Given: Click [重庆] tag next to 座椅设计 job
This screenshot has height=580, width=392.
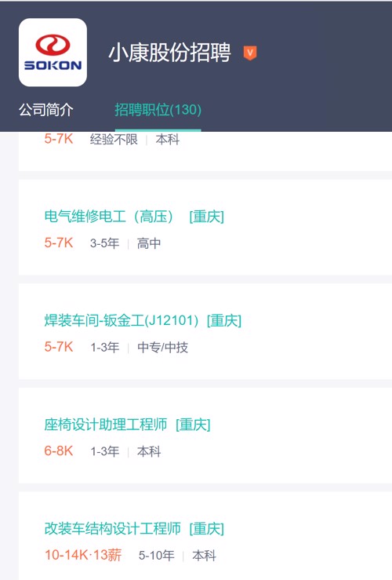Looking at the screenshot, I should pyautogui.click(x=193, y=425).
